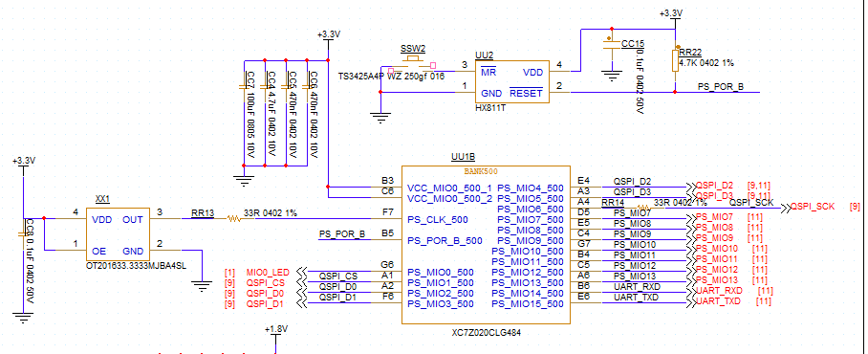Click the RR22 designator label
The width and height of the screenshot is (868, 354).
[690, 53]
